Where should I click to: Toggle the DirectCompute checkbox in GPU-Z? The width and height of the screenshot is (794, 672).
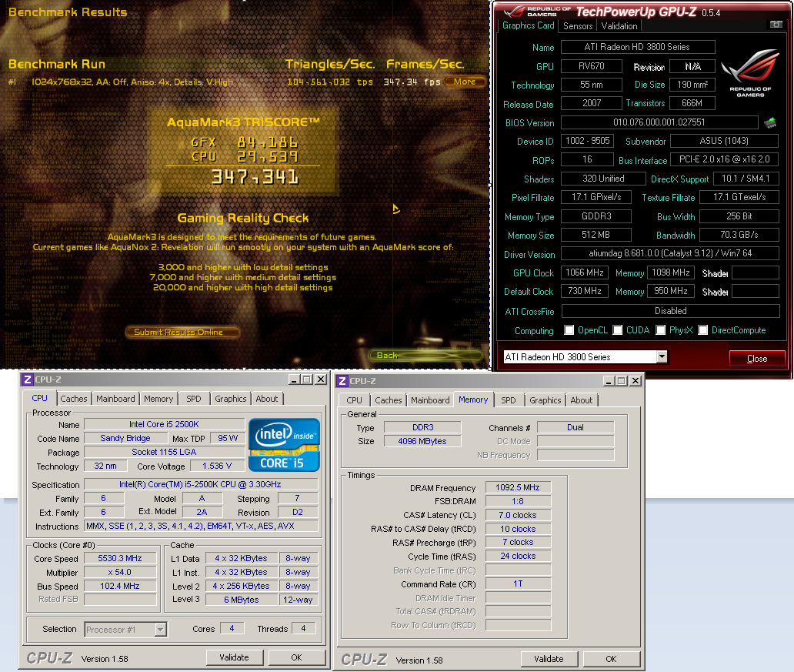703,330
